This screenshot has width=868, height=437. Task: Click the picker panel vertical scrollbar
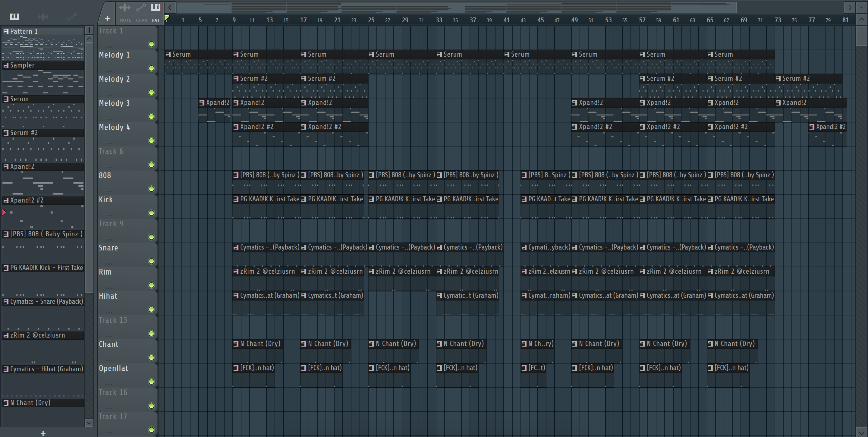pos(89,168)
